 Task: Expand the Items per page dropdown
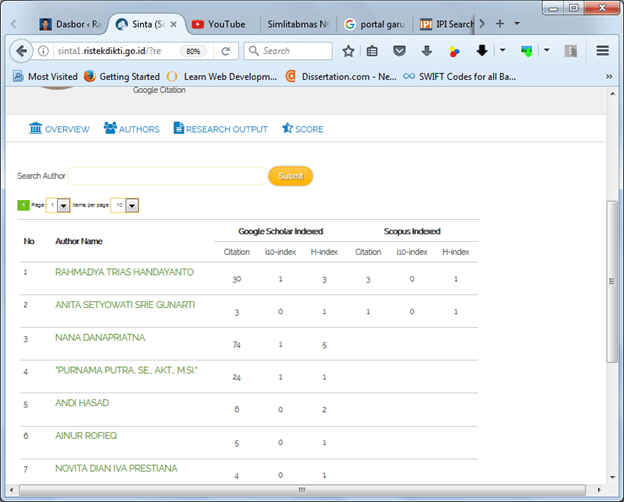click(131, 205)
